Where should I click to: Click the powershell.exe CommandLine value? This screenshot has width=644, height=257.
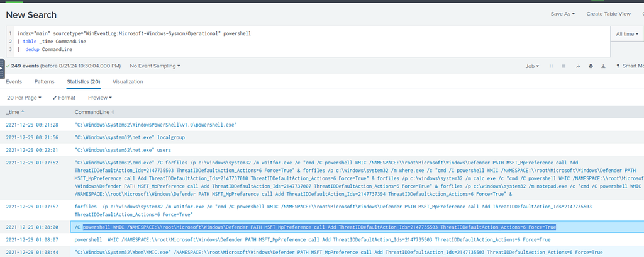(x=156, y=125)
